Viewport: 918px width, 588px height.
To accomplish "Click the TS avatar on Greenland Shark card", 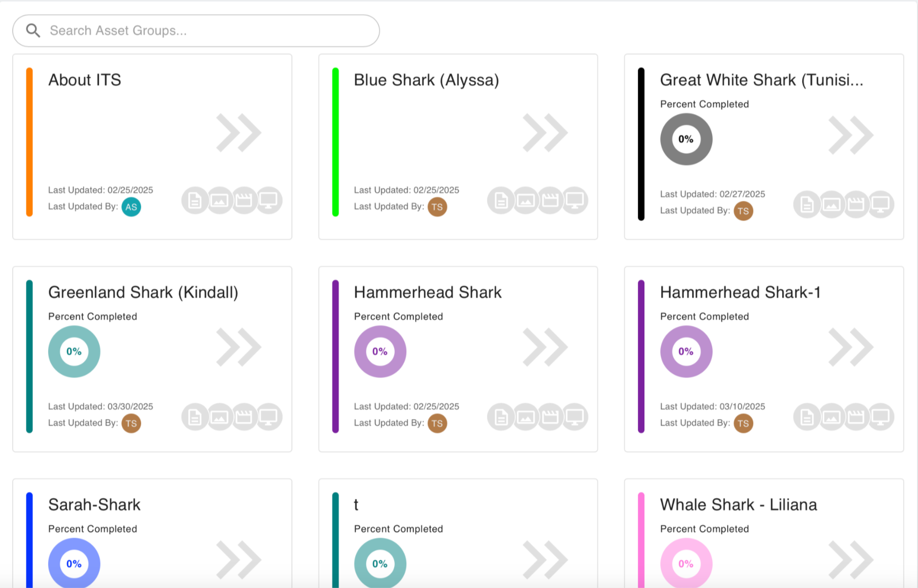I will pos(131,423).
